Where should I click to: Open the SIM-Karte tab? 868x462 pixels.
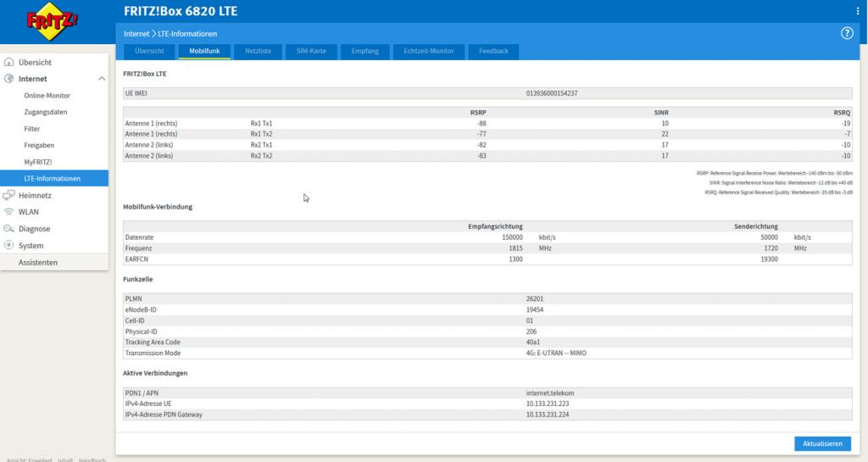(311, 51)
